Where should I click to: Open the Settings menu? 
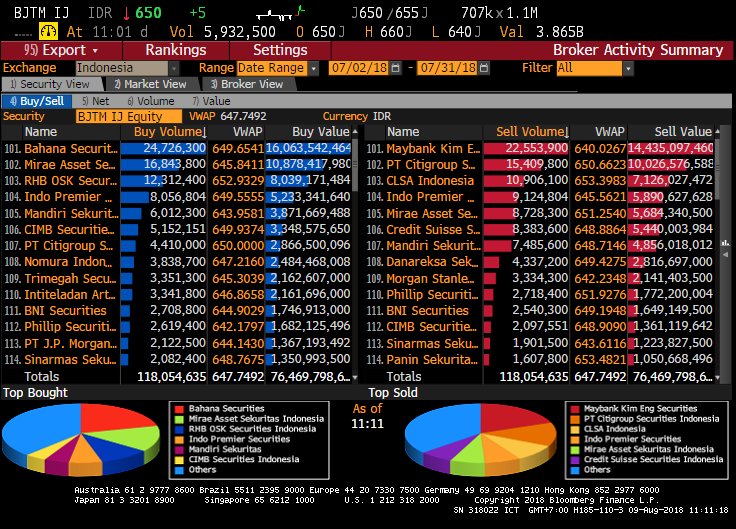click(x=280, y=50)
